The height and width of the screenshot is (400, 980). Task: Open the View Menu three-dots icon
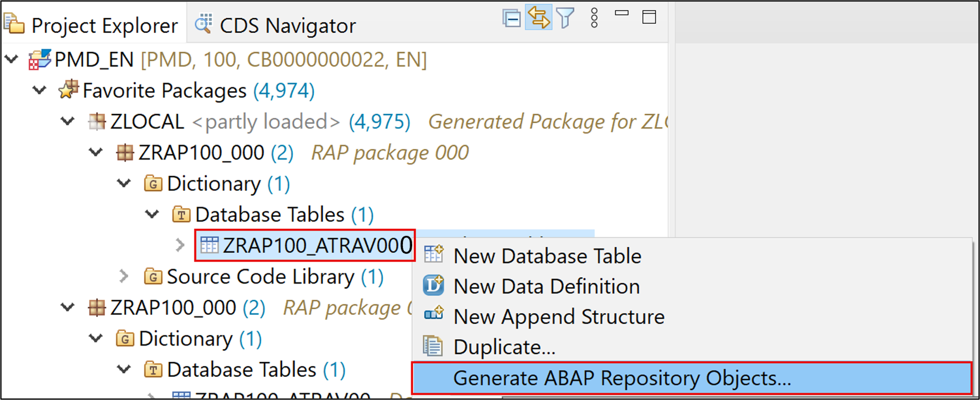tap(594, 18)
